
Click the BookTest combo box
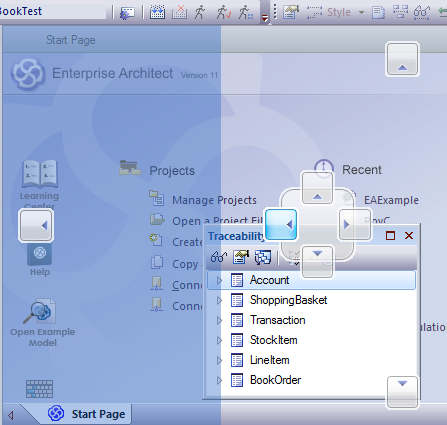click(x=53, y=11)
